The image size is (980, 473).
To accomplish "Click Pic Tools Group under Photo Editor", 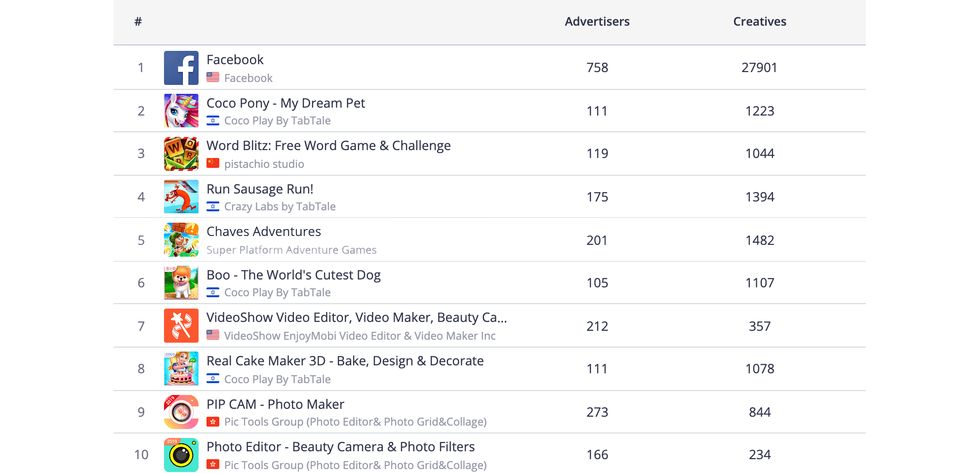I will 356,465.
